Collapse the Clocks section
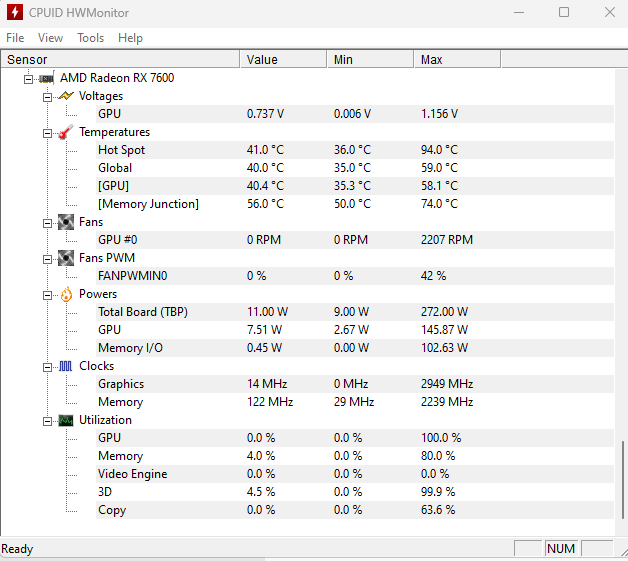 pyautogui.click(x=47, y=367)
